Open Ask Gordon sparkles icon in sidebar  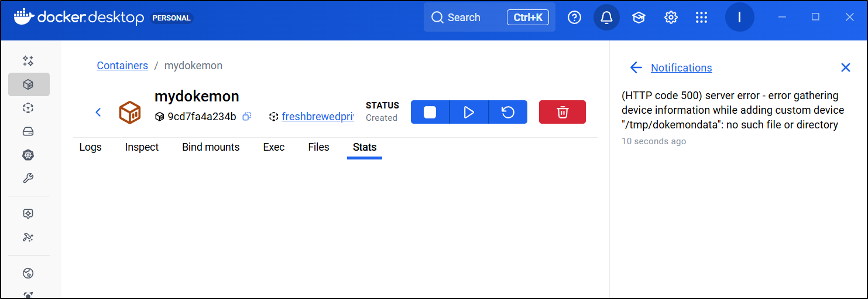[x=28, y=61]
